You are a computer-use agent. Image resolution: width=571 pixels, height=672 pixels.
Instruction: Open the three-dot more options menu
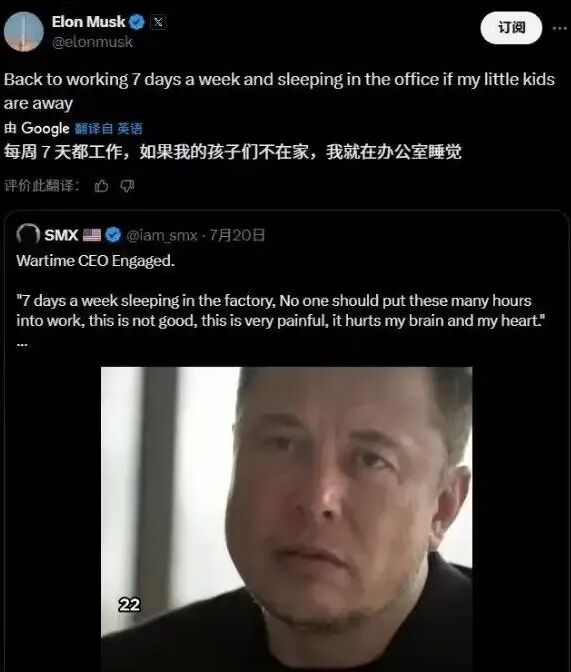(x=559, y=28)
